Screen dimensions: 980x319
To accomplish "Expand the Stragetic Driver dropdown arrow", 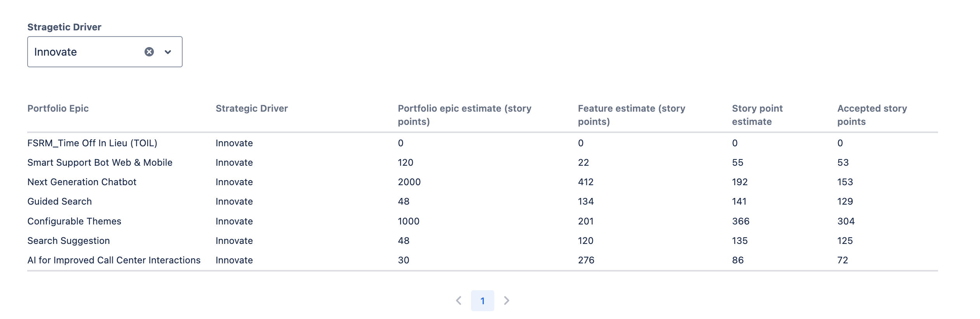I will click(168, 52).
